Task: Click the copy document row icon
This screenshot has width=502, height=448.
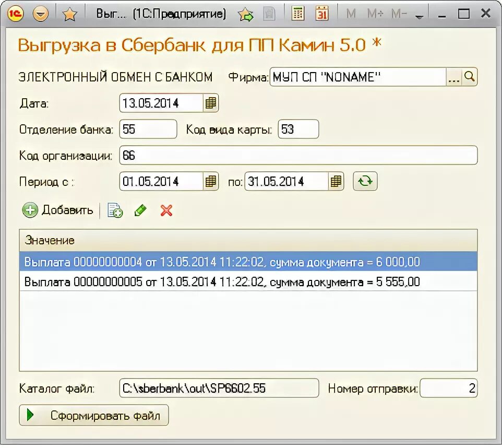Action: (115, 210)
